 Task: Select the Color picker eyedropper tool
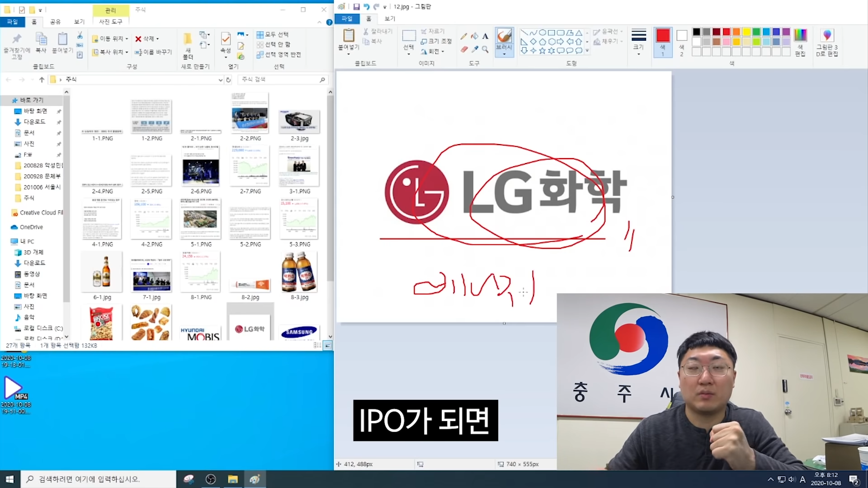474,49
